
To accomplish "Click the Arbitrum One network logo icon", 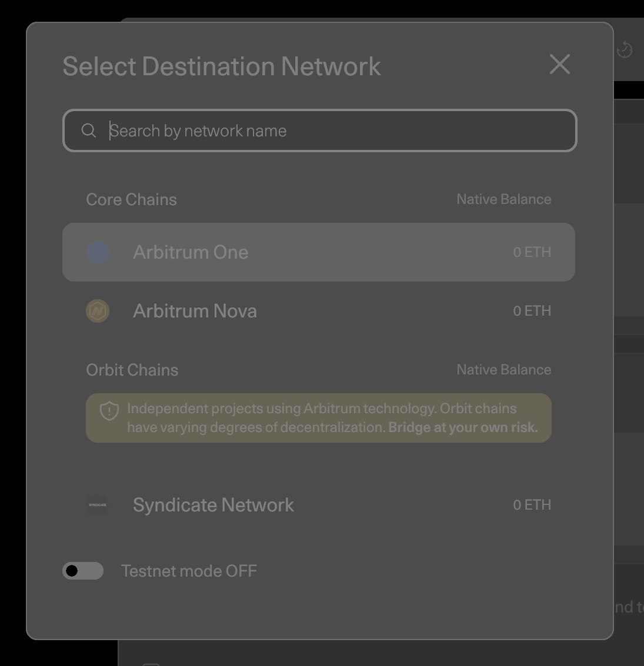I will pyautogui.click(x=98, y=252).
